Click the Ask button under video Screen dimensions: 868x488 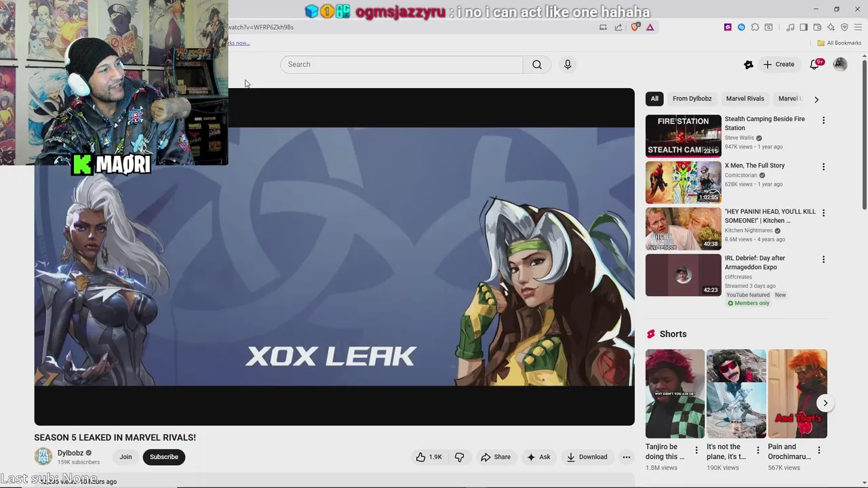coord(538,457)
